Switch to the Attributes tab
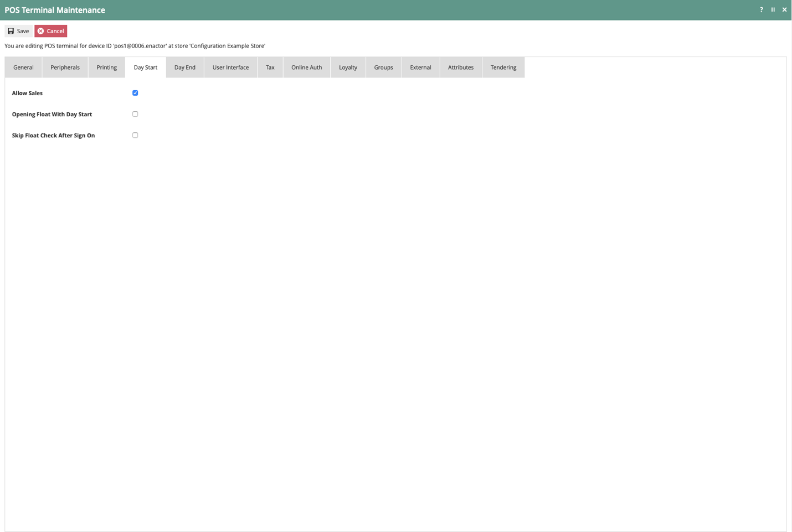 [461, 68]
